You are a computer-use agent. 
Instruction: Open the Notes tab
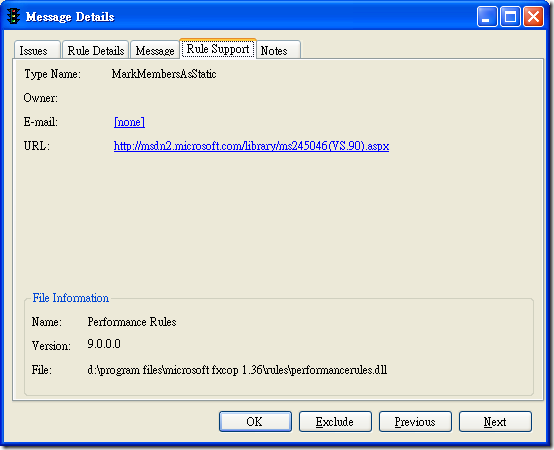point(278,50)
